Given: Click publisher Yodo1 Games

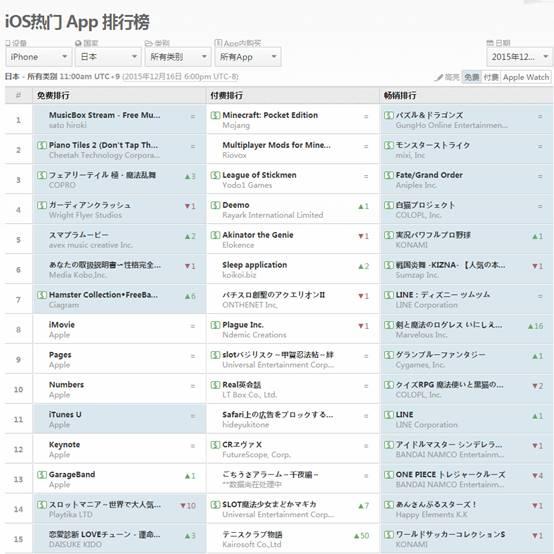Looking at the screenshot, I should 247,185.
